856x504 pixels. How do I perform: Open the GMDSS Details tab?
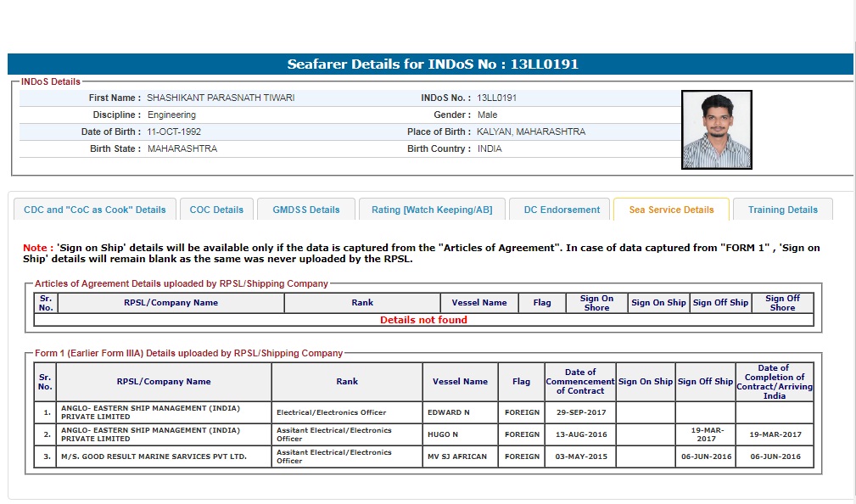tap(305, 210)
